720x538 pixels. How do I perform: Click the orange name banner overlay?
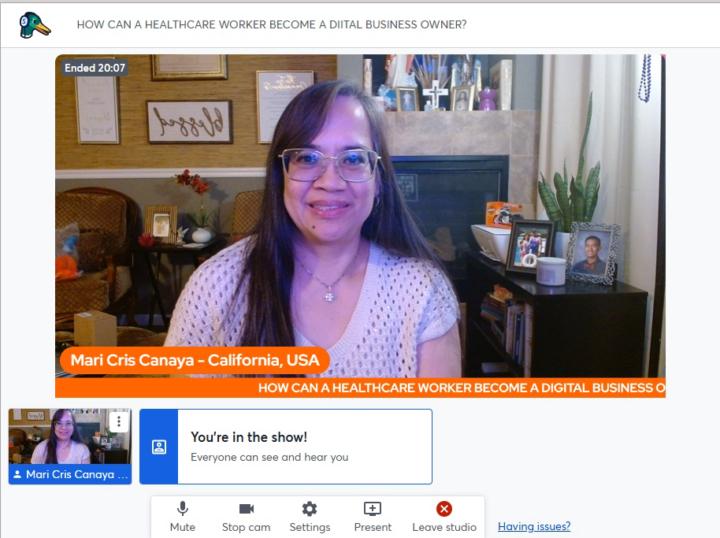tap(195, 360)
